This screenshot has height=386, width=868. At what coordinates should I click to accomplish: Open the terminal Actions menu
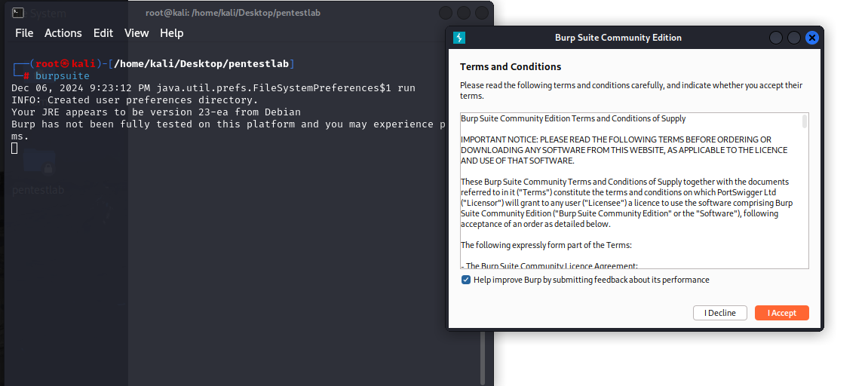63,33
